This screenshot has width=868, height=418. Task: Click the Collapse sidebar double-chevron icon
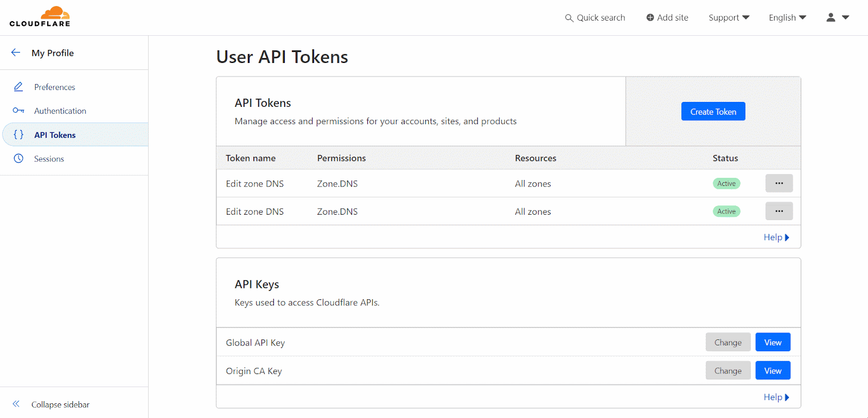tap(16, 404)
